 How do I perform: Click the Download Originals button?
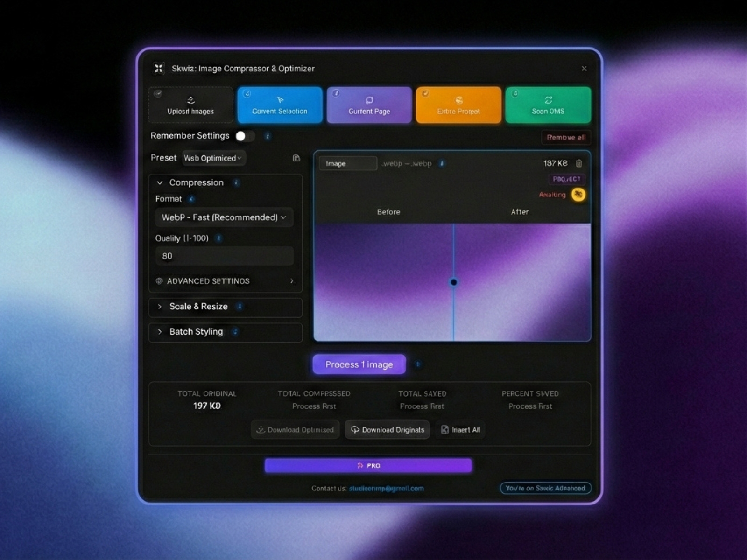coord(387,429)
